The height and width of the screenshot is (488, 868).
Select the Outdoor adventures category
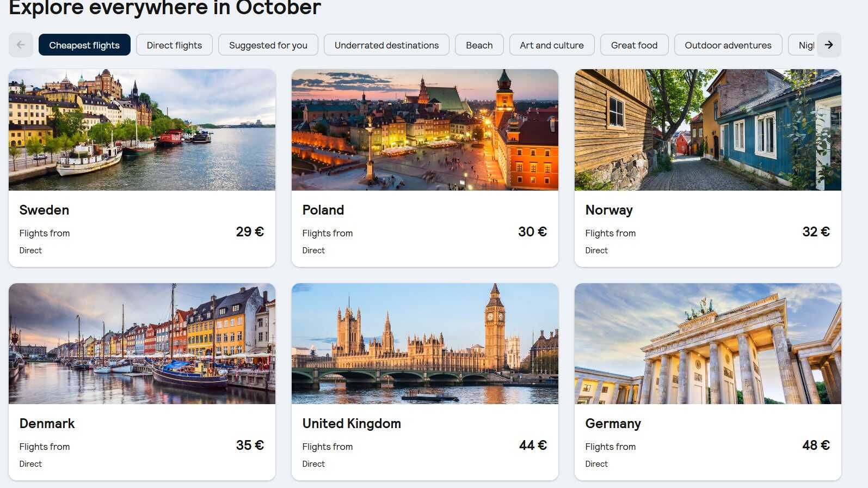[728, 45]
